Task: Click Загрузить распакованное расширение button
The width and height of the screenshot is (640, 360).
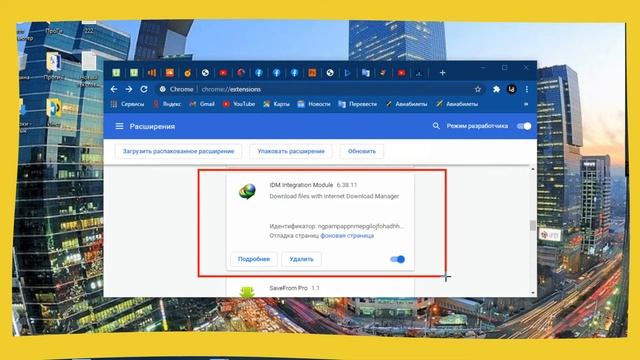Action: (x=178, y=151)
